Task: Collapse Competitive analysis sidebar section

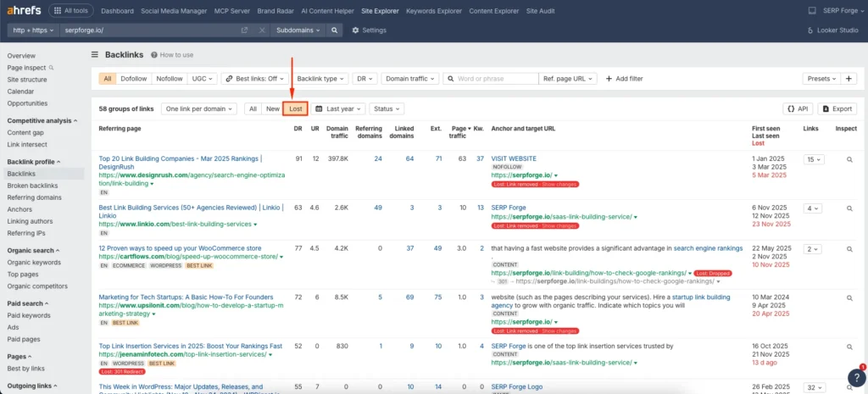Action: (x=42, y=120)
